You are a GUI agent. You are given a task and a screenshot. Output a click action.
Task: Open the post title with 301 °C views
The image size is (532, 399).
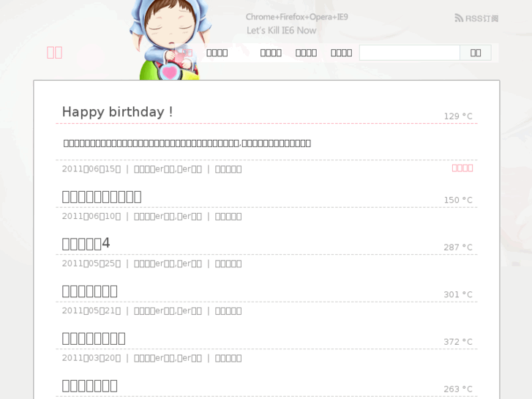tap(89, 291)
